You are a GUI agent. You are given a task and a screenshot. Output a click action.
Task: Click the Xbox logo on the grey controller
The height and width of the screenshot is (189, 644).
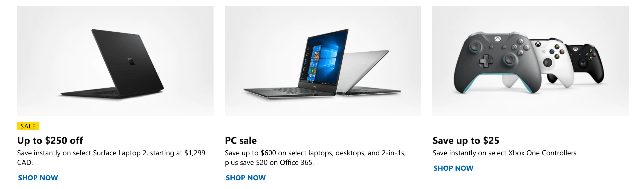click(498, 38)
